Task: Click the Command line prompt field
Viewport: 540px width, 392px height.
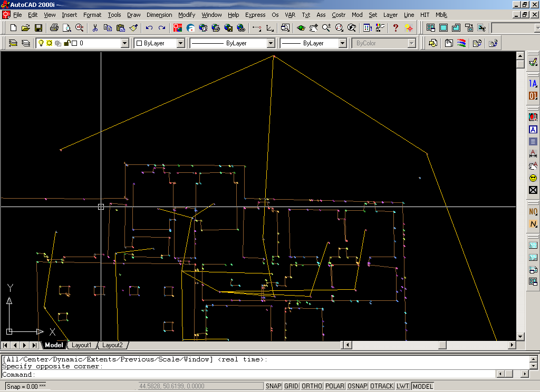Action: (248, 375)
